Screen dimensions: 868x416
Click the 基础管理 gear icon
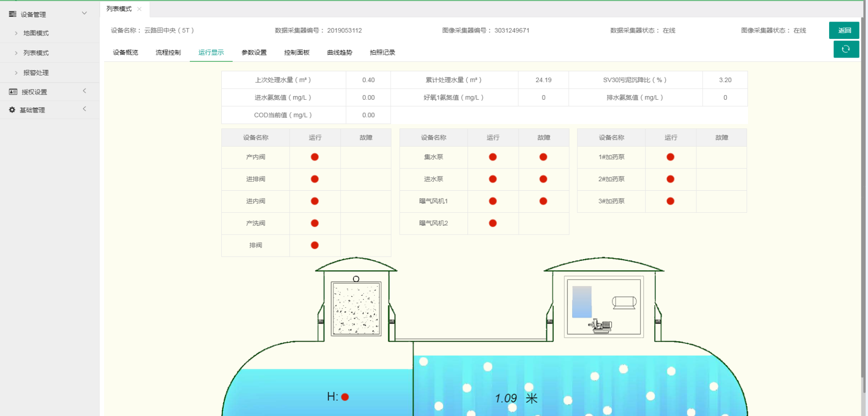pos(12,110)
